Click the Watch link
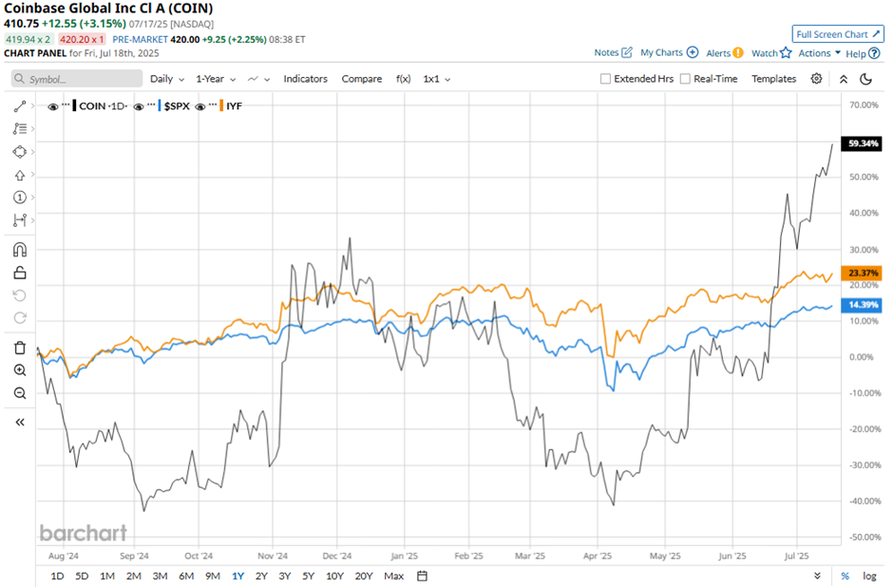 765,53
